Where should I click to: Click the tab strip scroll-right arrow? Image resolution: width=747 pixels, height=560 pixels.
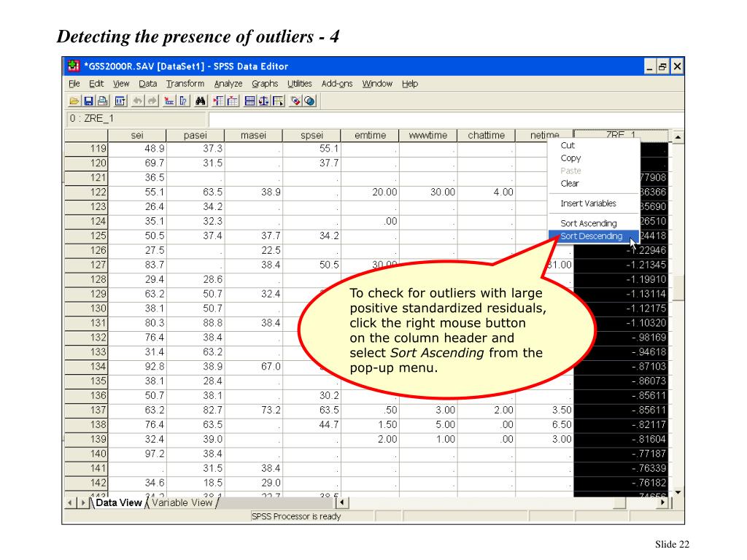[x=83, y=502]
